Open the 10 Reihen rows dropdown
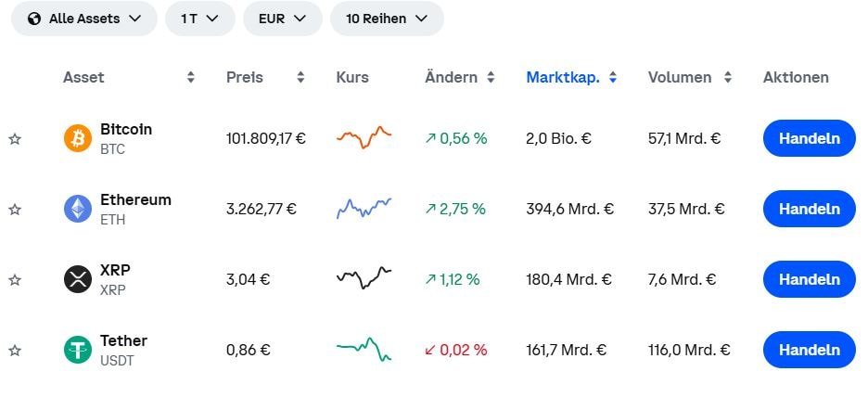The image size is (868, 397). click(x=387, y=19)
